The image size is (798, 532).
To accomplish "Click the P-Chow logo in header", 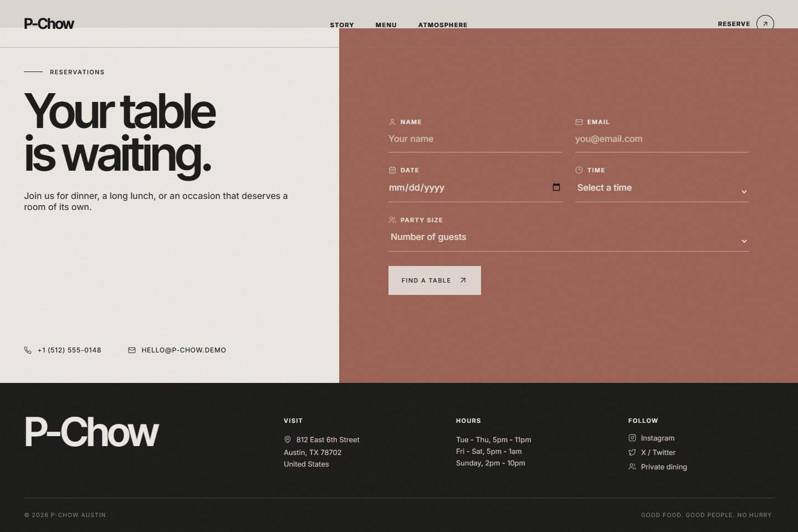I will (x=49, y=24).
